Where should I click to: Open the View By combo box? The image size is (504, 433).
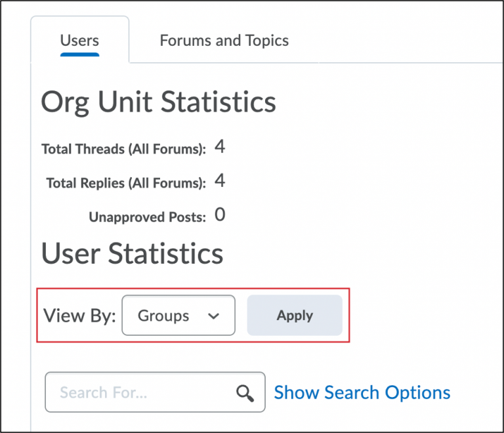point(178,316)
